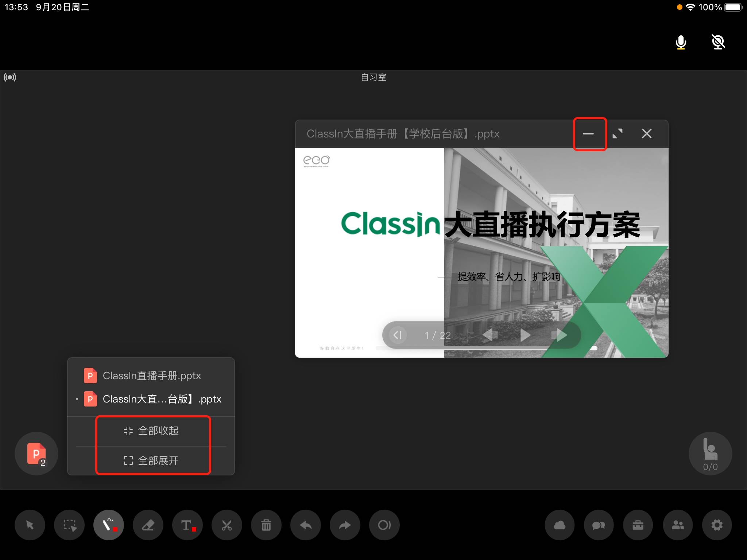Open the cloud drive
This screenshot has width=747, height=560.
560,525
